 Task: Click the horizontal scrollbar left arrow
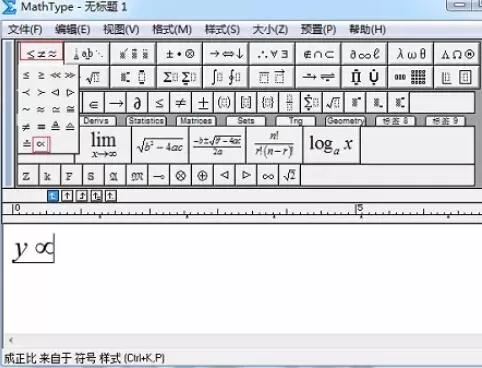pos(11,340)
